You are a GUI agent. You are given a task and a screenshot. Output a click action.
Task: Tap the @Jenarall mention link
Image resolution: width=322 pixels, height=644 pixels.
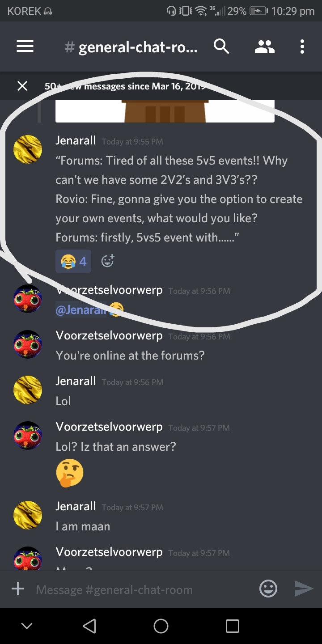click(x=81, y=310)
